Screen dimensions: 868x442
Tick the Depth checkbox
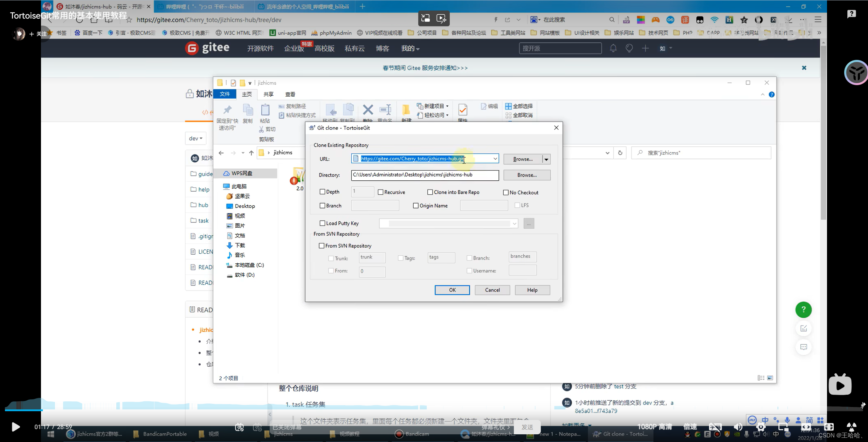(322, 192)
